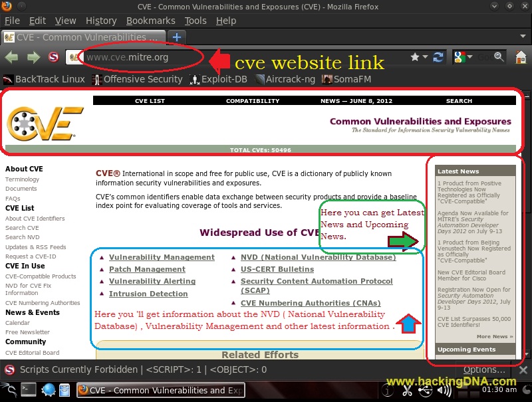Bookmark page with the star icon
The height and width of the screenshot is (402, 532).
414,57
